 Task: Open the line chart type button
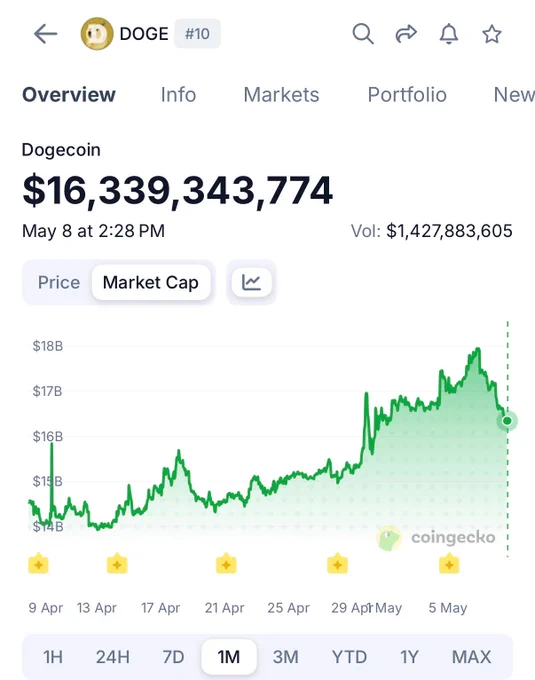point(251,282)
